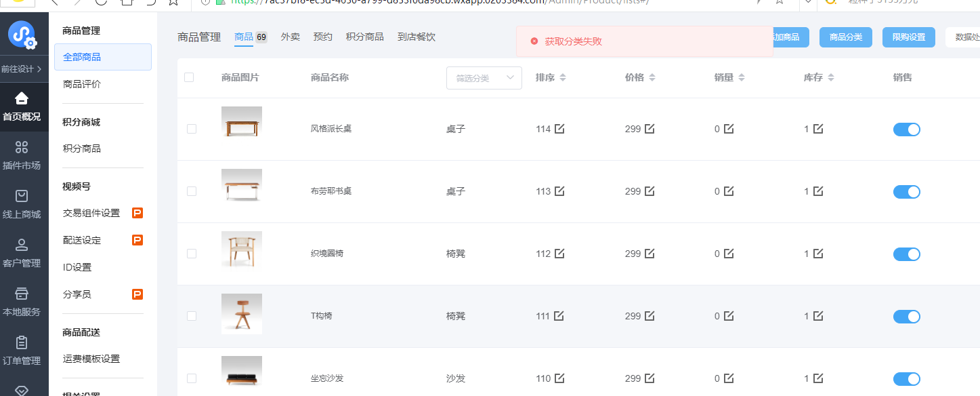Screen dimensions: 980x396
Task: Click 订单管理 clipboard icon
Action: 22,342
